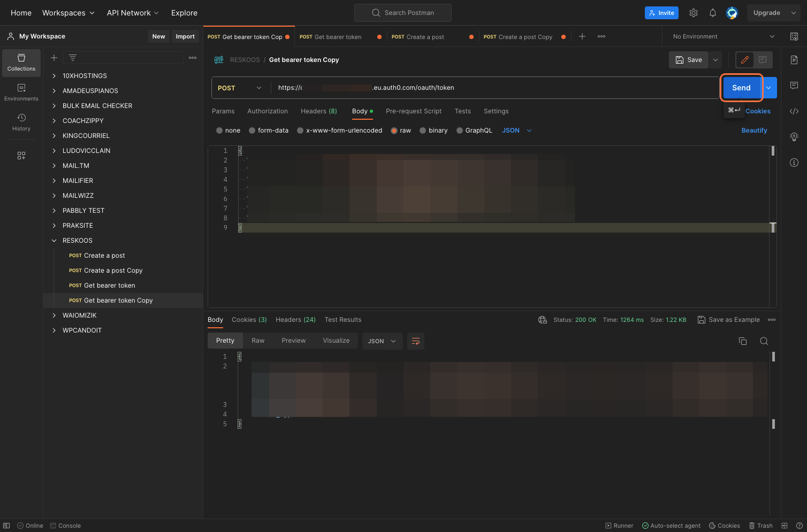
Task: Switch to the Authorization tab
Action: (x=268, y=111)
